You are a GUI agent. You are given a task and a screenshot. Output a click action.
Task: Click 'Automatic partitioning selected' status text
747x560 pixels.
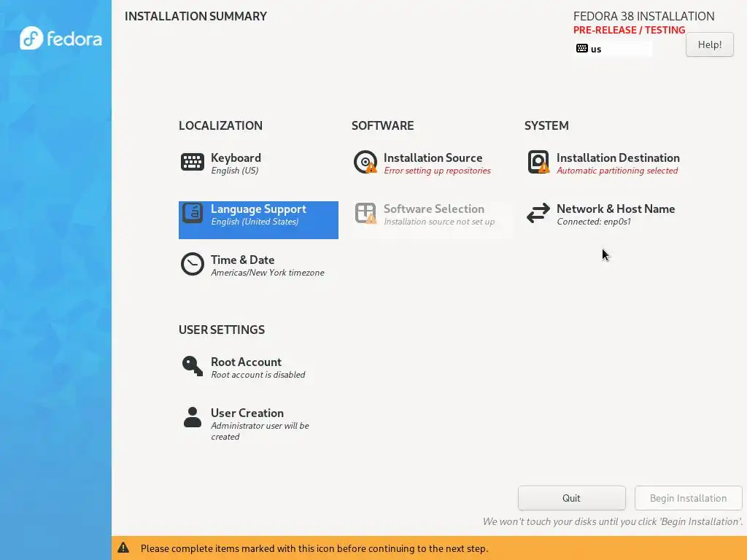coord(617,171)
